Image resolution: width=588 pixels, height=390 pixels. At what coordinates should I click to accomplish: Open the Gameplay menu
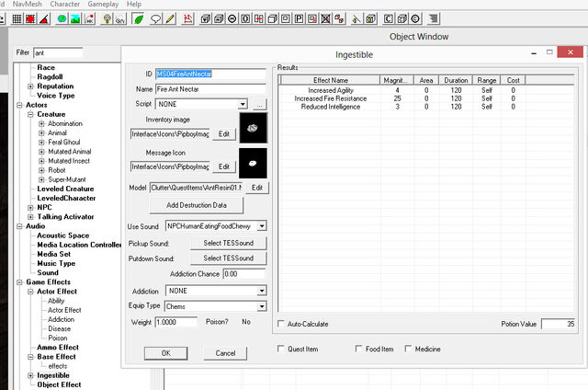pyautogui.click(x=103, y=4)
